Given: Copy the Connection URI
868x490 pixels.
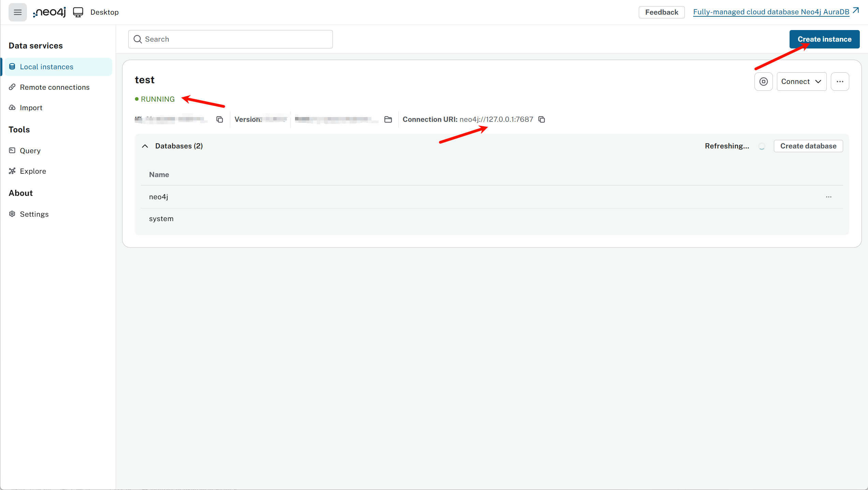Looking at the screenshot, I should [542, 119].
